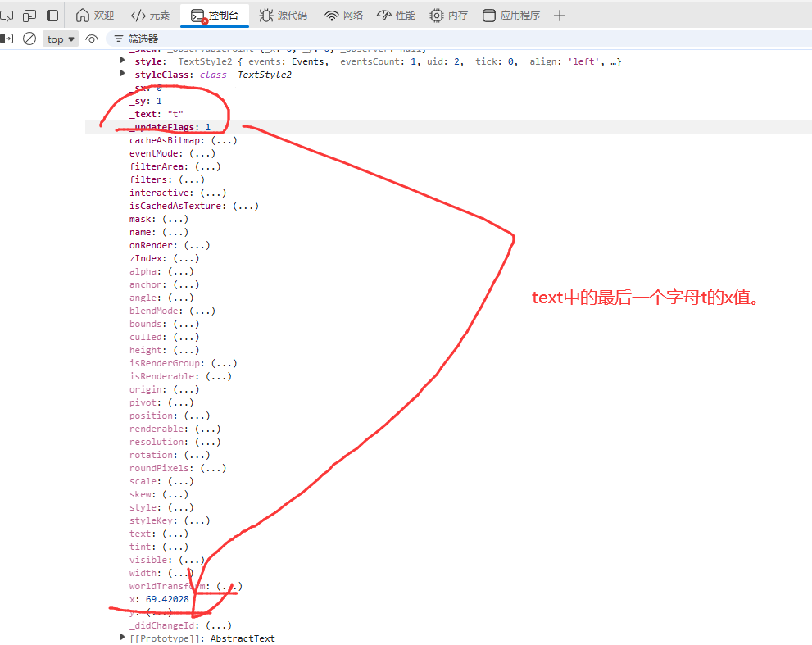Invoke getter for position (...)
812x645 pixels.
(197, 416)
